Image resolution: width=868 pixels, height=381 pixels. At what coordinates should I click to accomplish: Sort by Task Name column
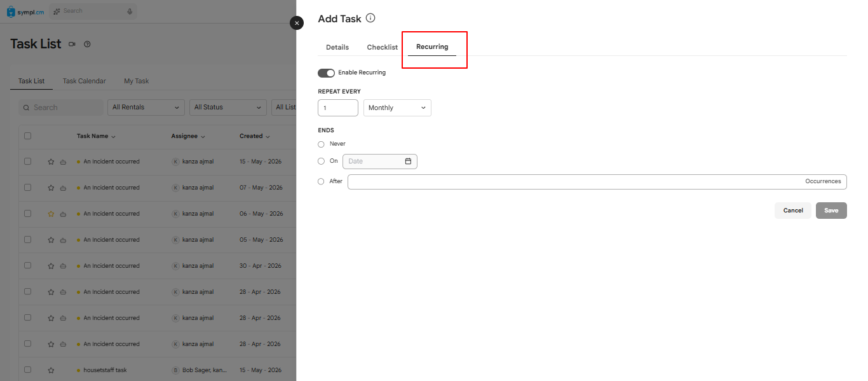pos(96,136)
